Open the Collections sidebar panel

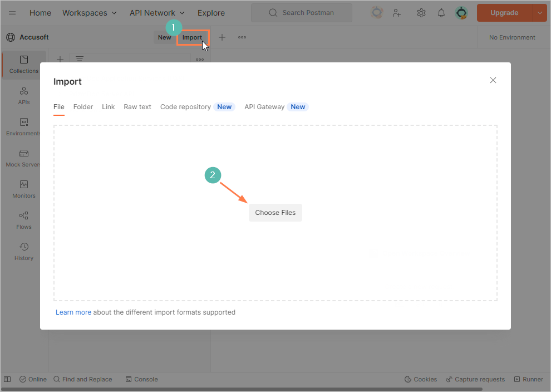point(24,65)
